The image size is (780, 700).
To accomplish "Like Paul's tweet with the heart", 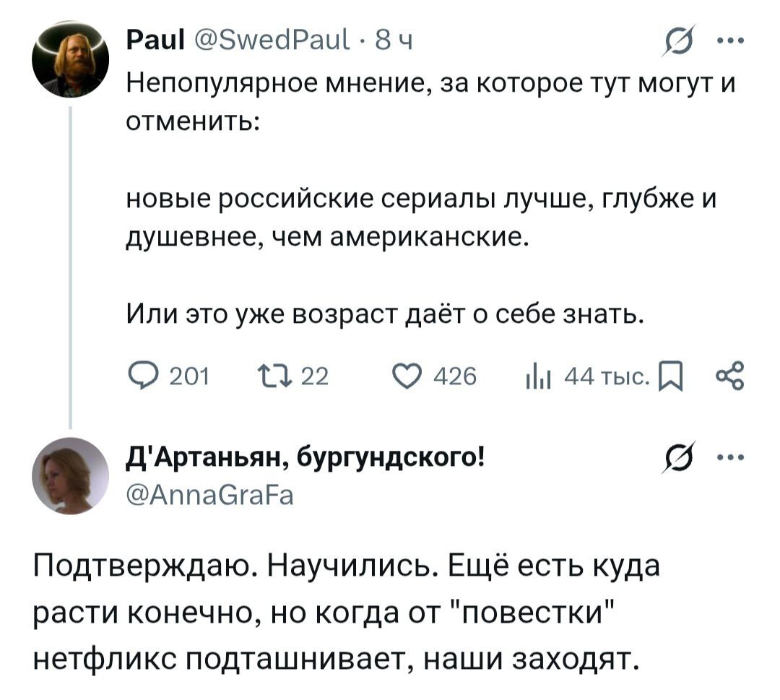I will pos(409,375).
